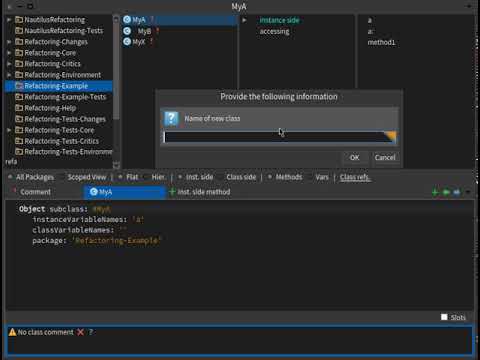The width and height of the screenshot is (480, 360).
Task: Click the Name of new class text field
Action: tap(279, 137)
